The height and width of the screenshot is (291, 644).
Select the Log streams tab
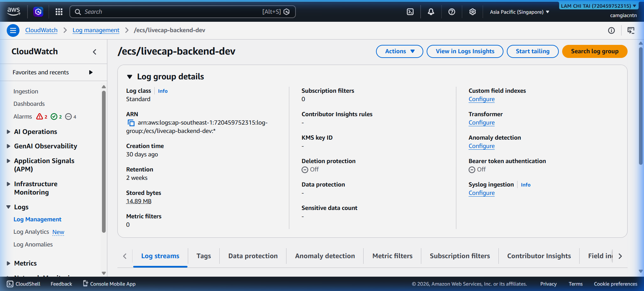point(160,256)
